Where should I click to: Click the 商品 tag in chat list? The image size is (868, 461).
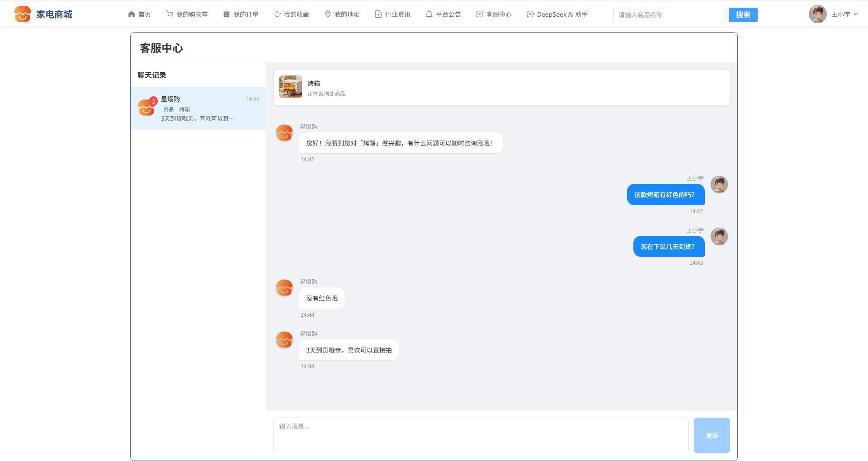169,109
